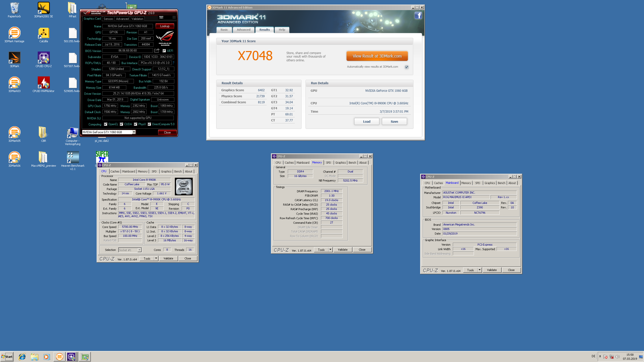Select the Computer - Verknüpfung icon

pyautogui.click(x=73, y=136)
